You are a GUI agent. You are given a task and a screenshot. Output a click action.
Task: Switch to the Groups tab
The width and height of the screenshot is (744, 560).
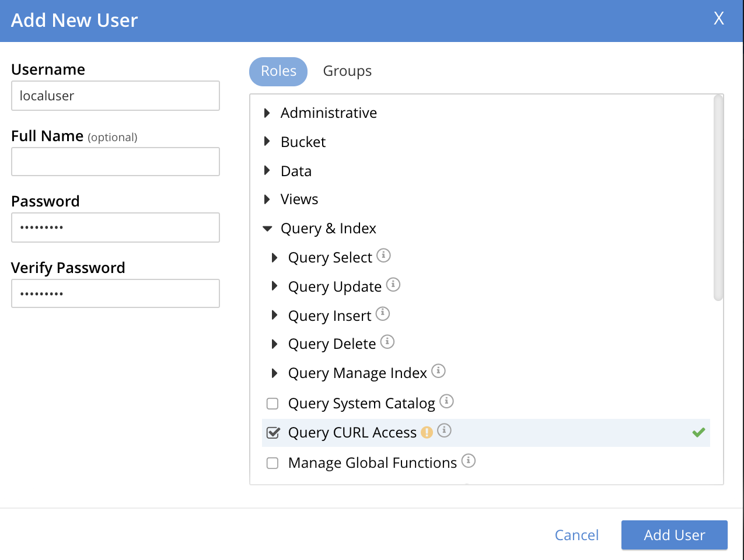pos(347,71)
